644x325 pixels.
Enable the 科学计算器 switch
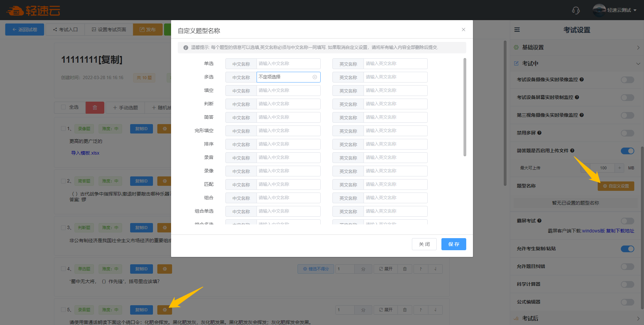[627, 284]
